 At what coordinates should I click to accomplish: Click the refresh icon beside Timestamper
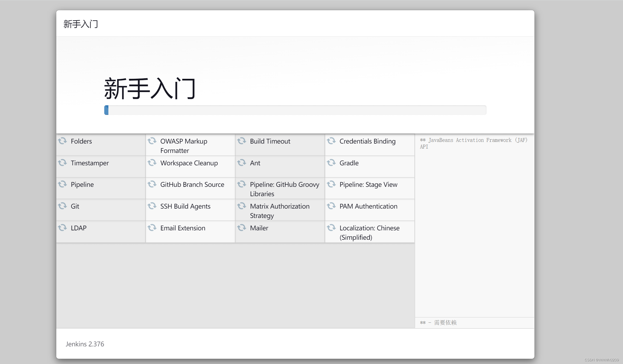[x=62, y=163]
